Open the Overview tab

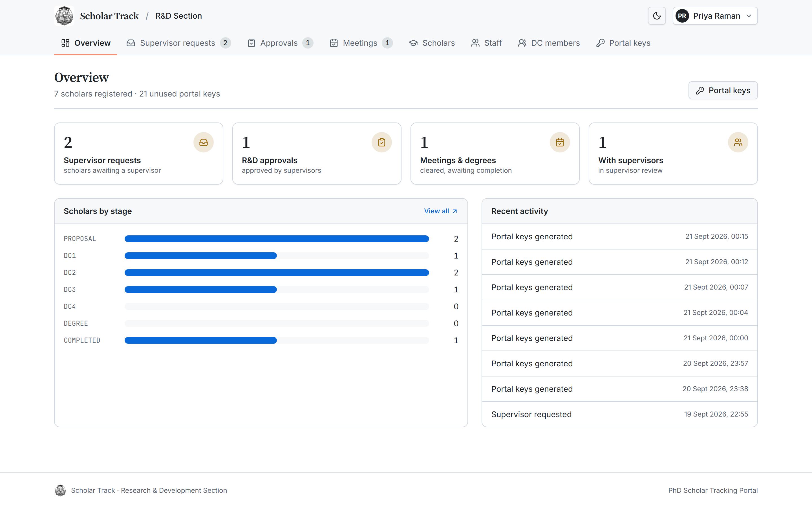(85, 43)
